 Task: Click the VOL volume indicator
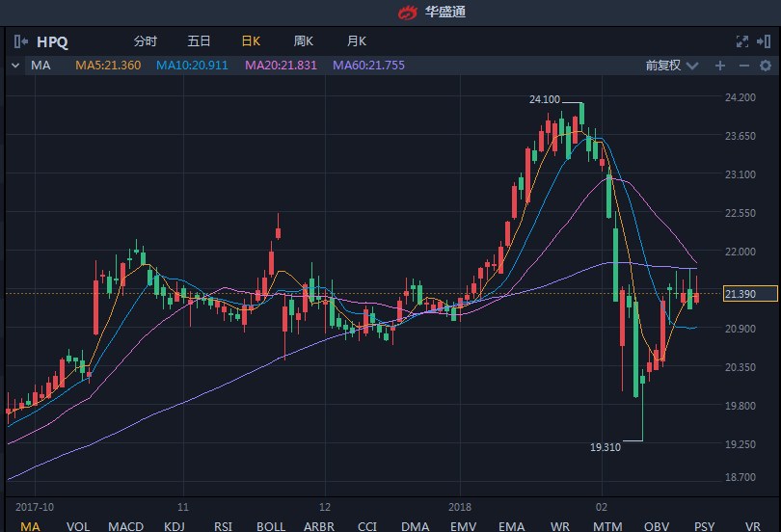(x=77, y=525)
